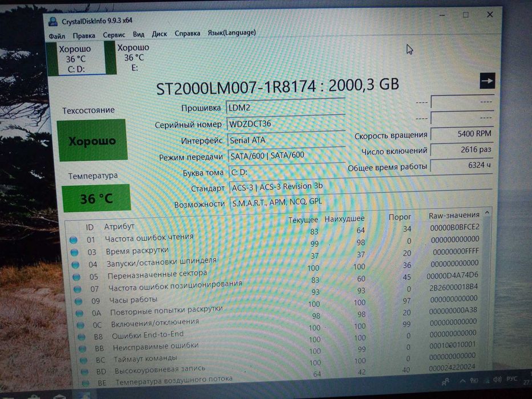This screenshot has width=532, height=399.
Task: Open the Файл menu
Action: click(56, 36)
